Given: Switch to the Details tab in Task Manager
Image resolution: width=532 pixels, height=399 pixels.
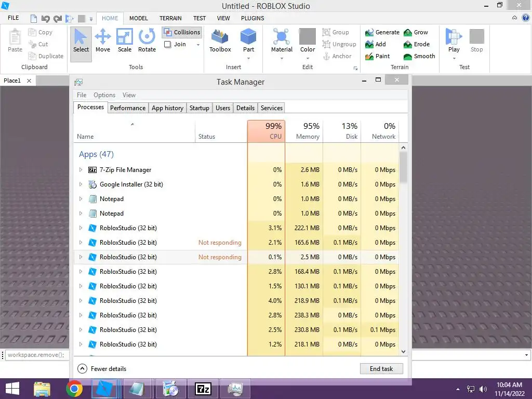Looking at the screenshot, I should [245, 108].
